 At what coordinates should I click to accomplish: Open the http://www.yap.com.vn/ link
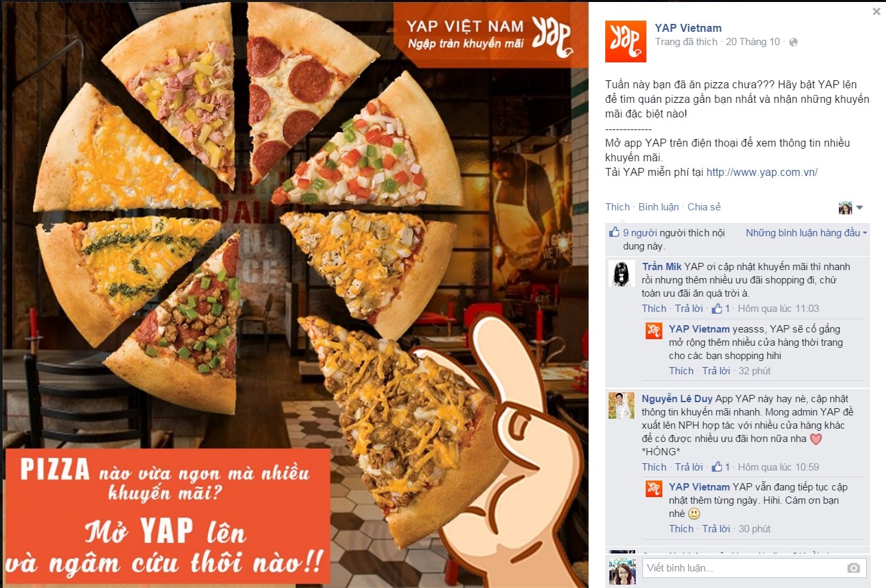point(762,173)
